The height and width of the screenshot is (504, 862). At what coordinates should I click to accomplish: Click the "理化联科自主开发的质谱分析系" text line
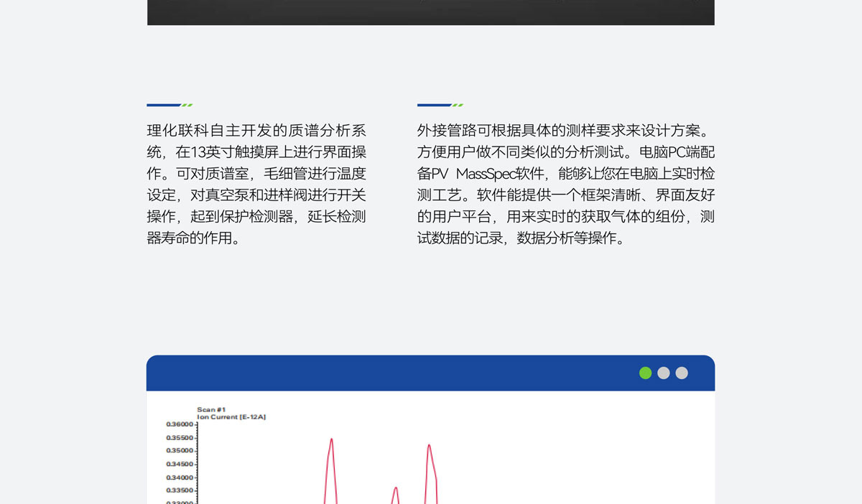[256, 131]
